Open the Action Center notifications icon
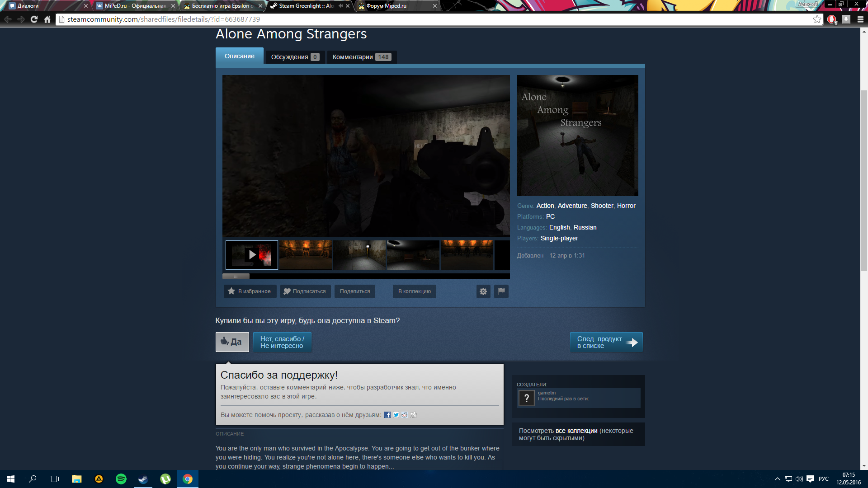This screenshot has width=868, height=488. pyautogui.click(x=810, y=479)
